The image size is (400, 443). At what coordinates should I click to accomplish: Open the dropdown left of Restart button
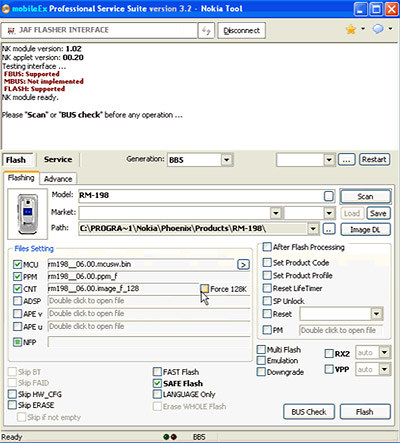click(329, 160)
